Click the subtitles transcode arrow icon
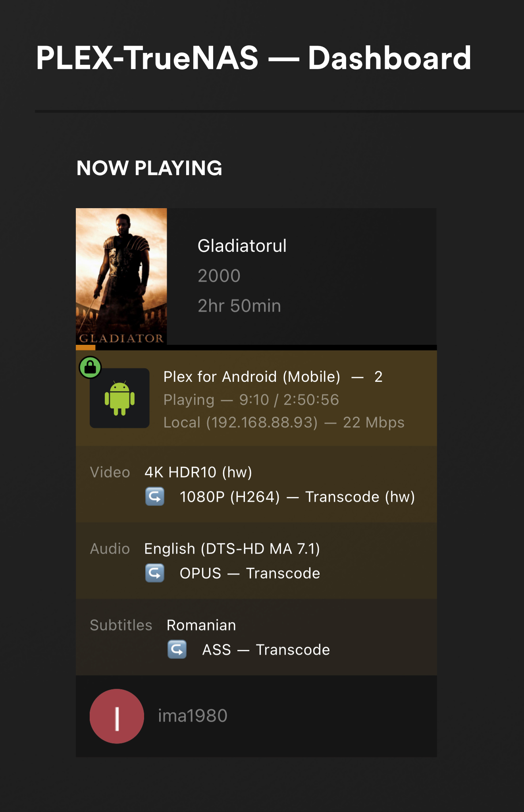 click(177, 650)
